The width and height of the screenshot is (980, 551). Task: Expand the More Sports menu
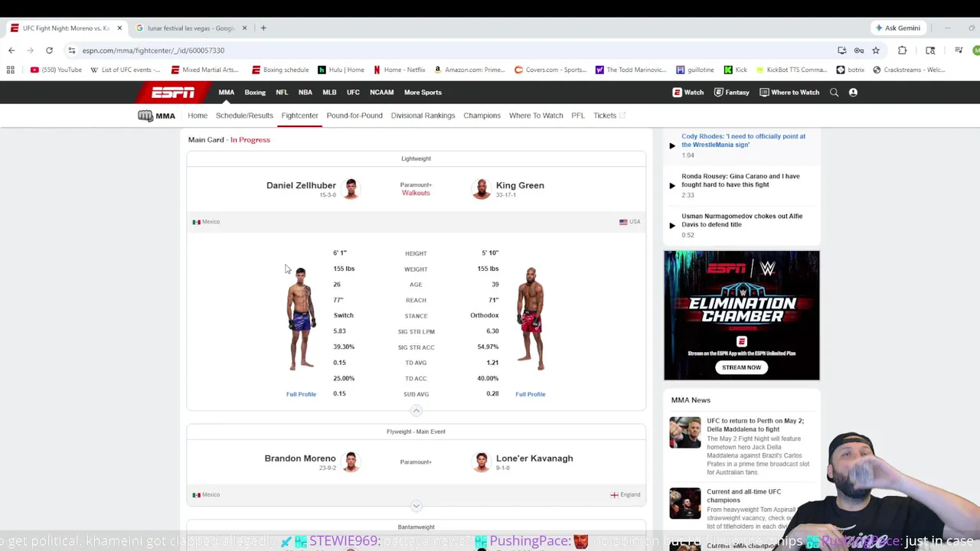click(423, 93)
